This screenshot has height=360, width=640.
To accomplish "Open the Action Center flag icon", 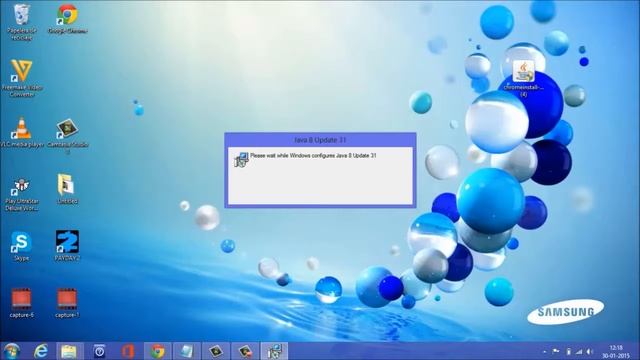I will click(x=556, y=351).
